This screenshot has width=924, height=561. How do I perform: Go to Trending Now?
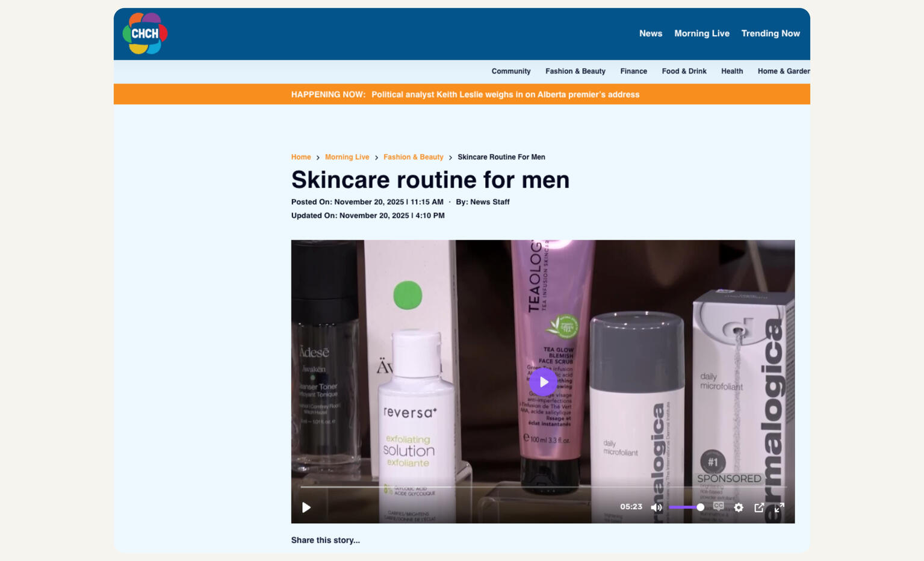click(770, 34)
